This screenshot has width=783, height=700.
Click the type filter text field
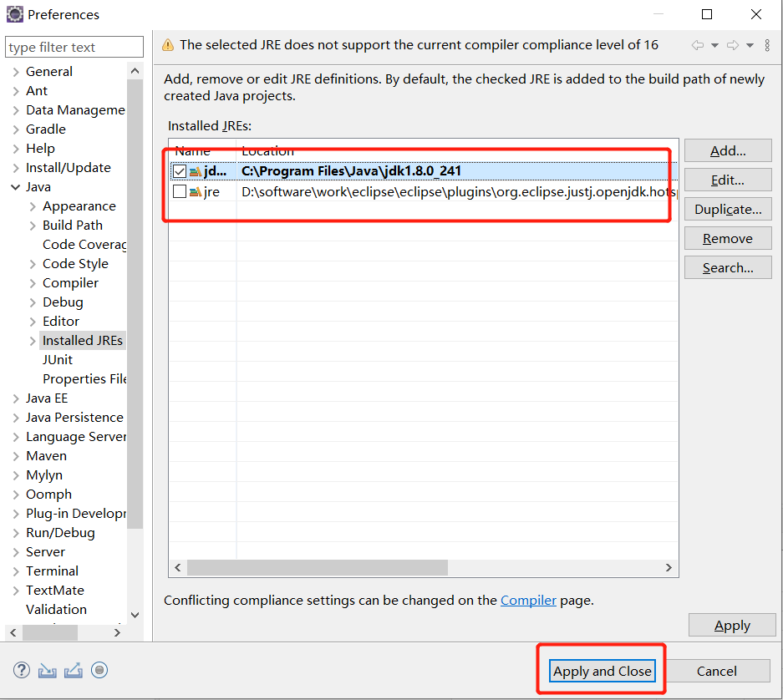click(x=74, y=47)
